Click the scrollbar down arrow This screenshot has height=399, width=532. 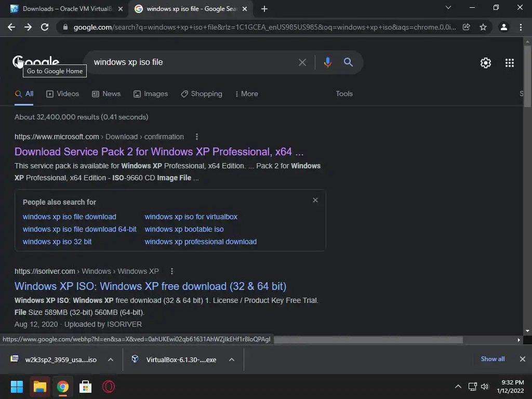coord(527,331)
